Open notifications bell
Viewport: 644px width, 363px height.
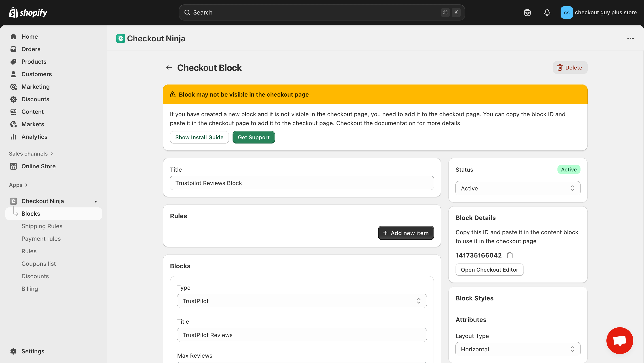coord(547,12)
